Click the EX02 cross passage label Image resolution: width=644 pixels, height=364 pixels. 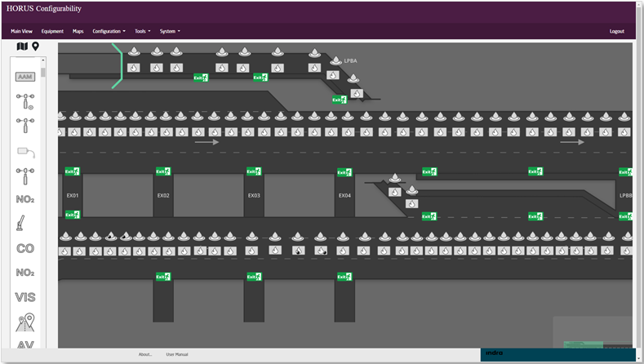click(163, 196)
